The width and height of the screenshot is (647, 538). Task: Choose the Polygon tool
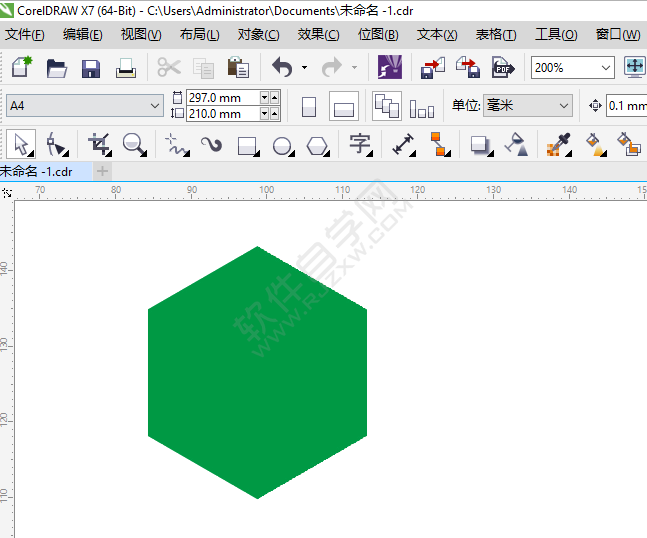click(x=318, y=145)
